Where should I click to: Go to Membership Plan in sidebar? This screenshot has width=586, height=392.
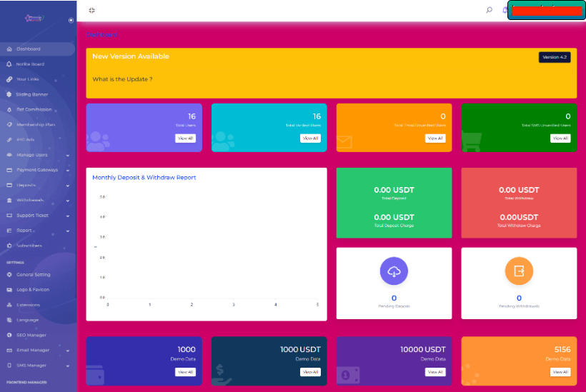tap(35, 124)
